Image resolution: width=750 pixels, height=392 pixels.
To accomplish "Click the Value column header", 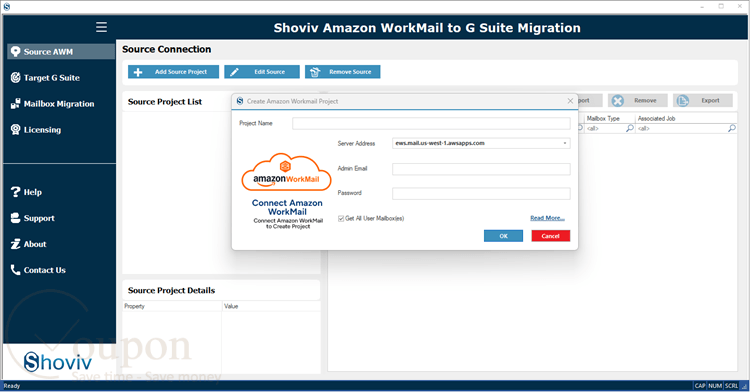I will coord(271,306).
